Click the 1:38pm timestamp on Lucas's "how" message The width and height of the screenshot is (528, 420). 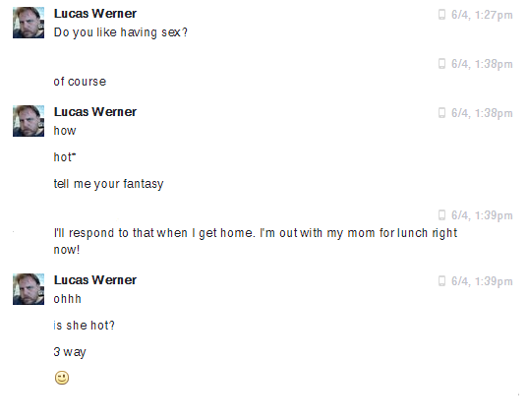[x=482, y=113]
